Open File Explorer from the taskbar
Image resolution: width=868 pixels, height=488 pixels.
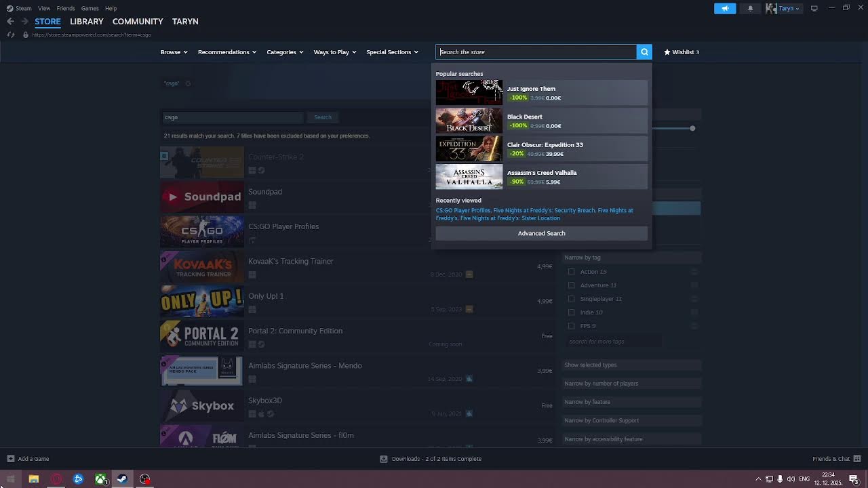click(x=33, y=479)
